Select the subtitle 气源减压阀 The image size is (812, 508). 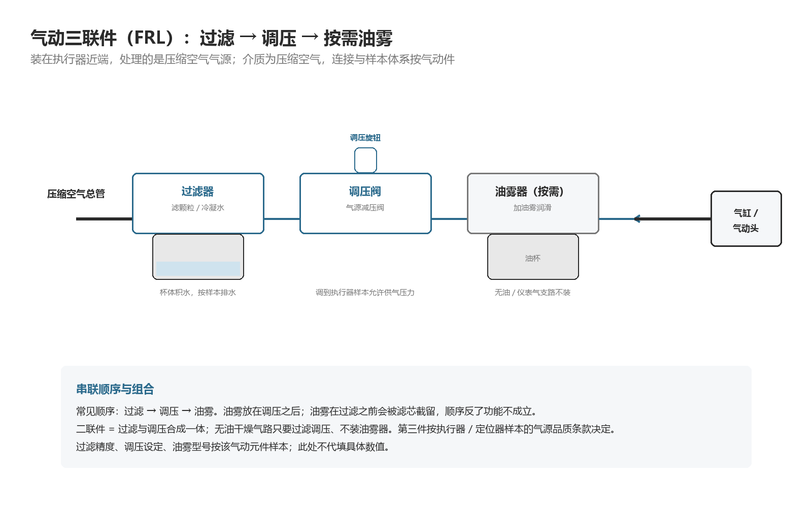tap(365, 208)
